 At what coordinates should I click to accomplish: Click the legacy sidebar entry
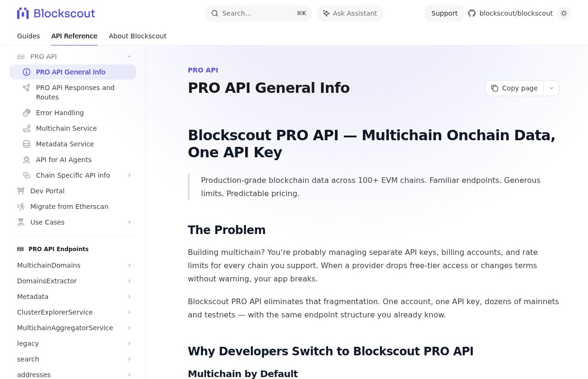(73, 343)
